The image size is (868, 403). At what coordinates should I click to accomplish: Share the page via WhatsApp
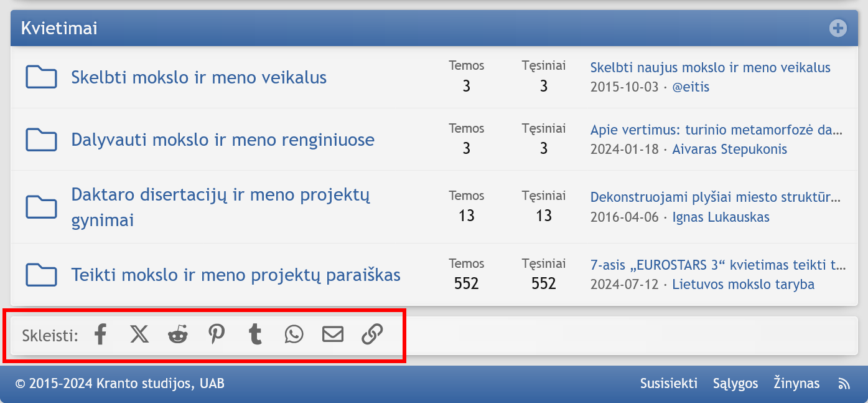(x=294, y=334)
